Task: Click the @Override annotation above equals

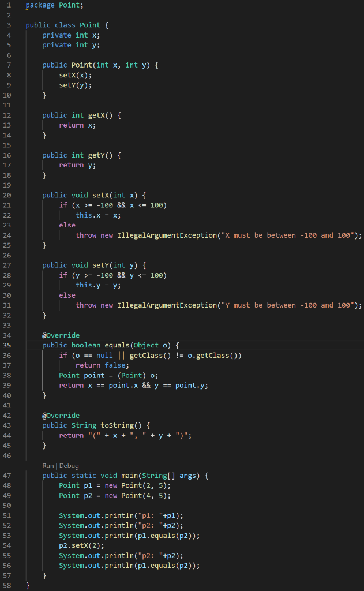Action: [x=61, y=335]
